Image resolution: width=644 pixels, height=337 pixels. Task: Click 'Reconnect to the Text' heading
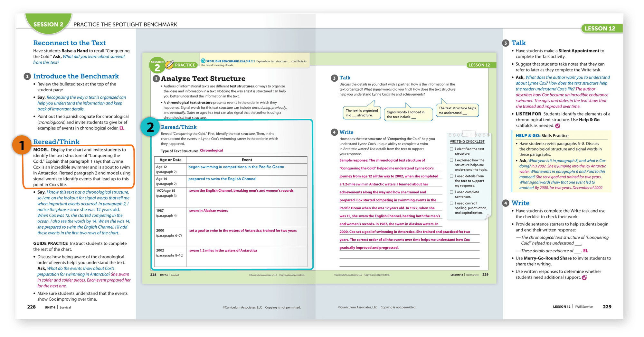(70, 43)
